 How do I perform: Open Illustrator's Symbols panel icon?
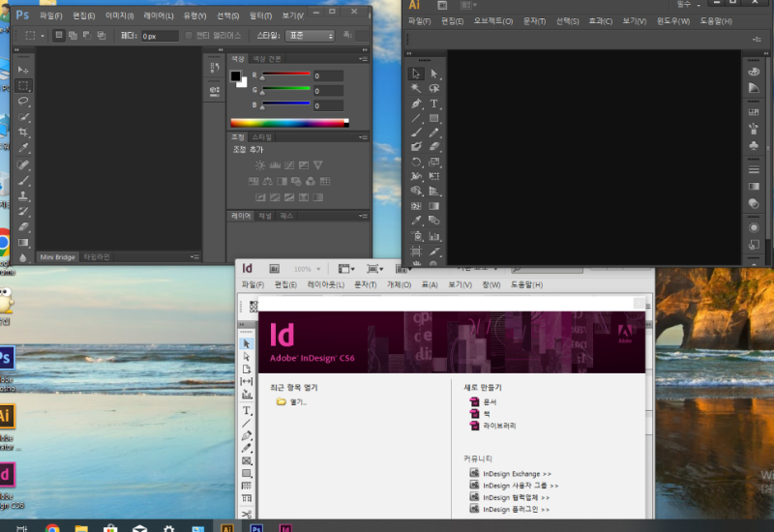point(754,146)
